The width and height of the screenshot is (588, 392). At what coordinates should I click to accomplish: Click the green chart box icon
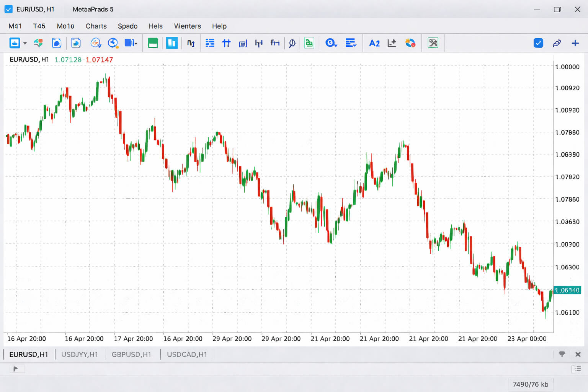(309, 43)
